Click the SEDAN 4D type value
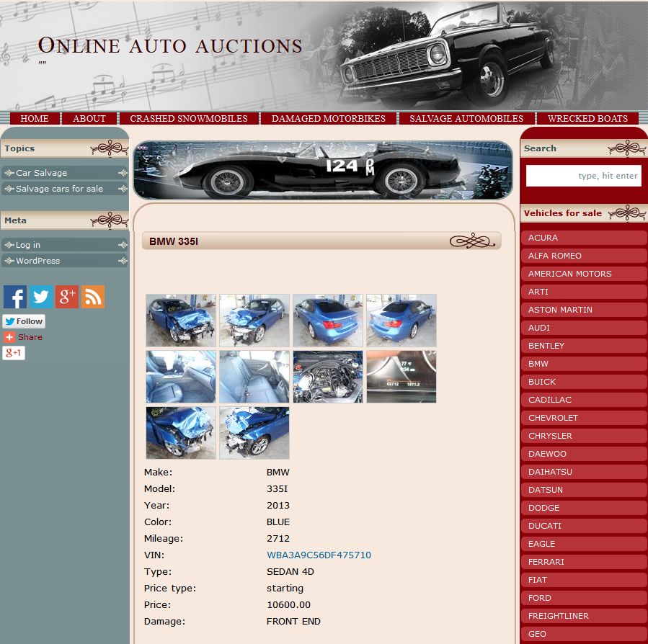This screenshot has width=648, height=644. [290, 572]
